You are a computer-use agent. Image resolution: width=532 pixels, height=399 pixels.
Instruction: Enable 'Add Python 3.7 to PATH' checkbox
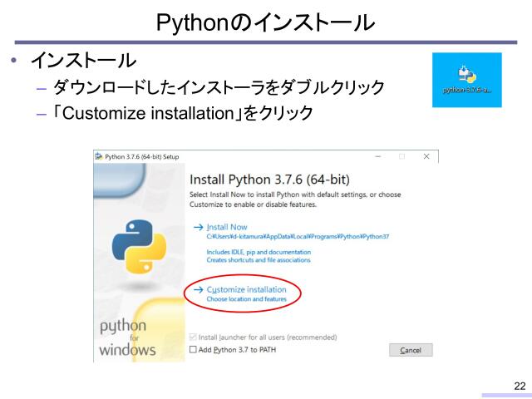[x=195, y=350]
